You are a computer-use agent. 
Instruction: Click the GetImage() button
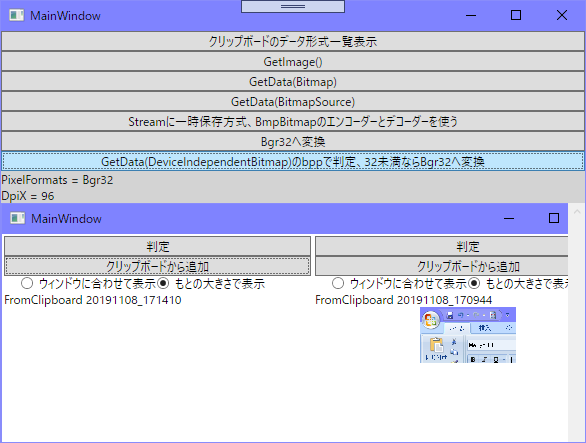click(293, 61)
